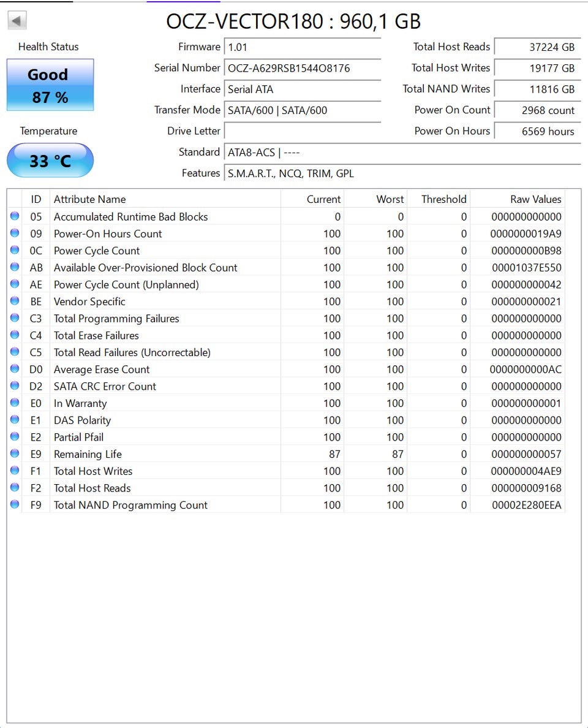
Task: Click the status orb beside Power-On Hours Count
Action: click(15, 233)
